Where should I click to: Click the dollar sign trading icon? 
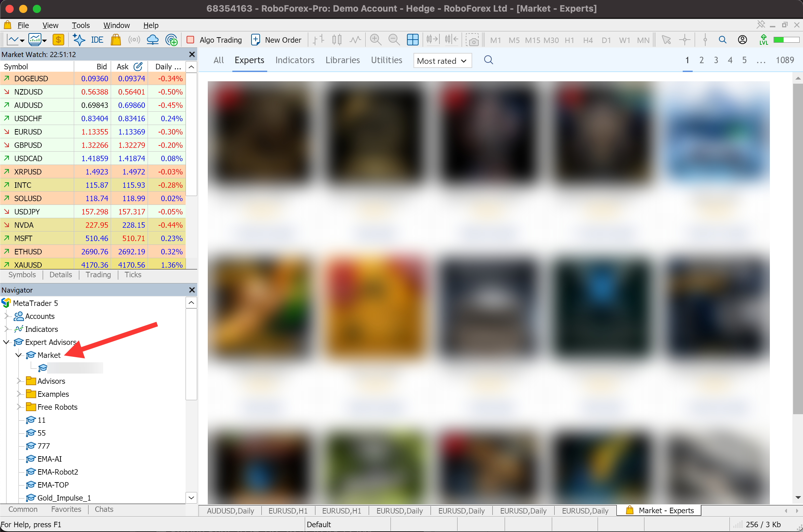pos(58,40)
